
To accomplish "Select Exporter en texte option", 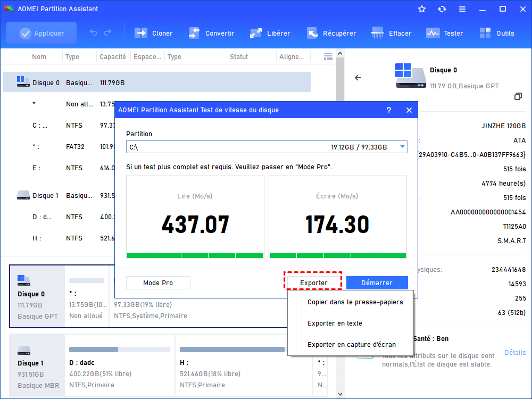I will [x=335, y=323].
